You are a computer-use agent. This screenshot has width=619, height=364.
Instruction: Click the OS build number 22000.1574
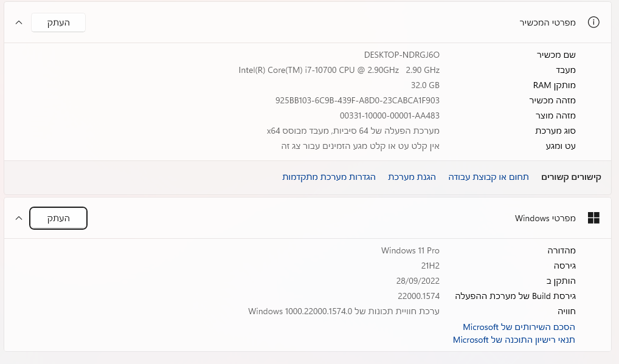418,296
